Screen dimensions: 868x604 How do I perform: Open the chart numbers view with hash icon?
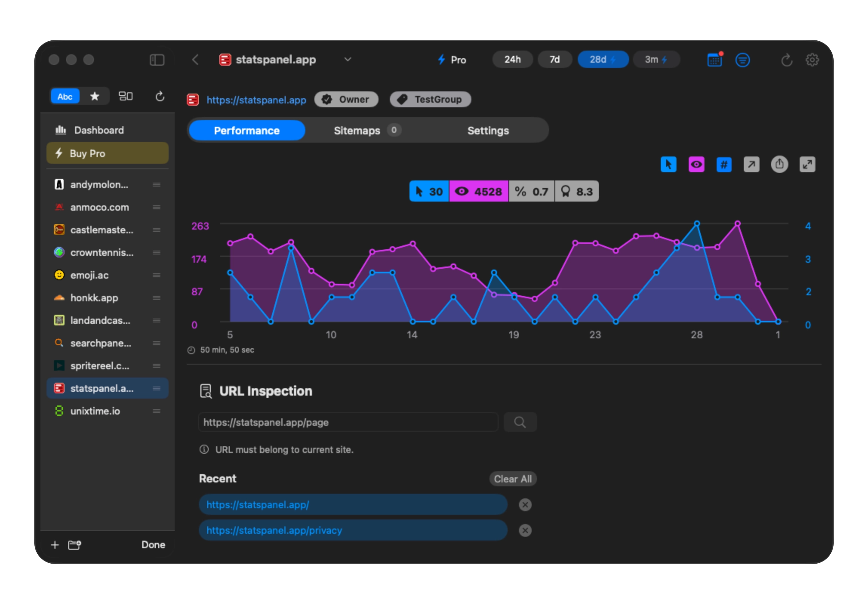tap(724, 164)
